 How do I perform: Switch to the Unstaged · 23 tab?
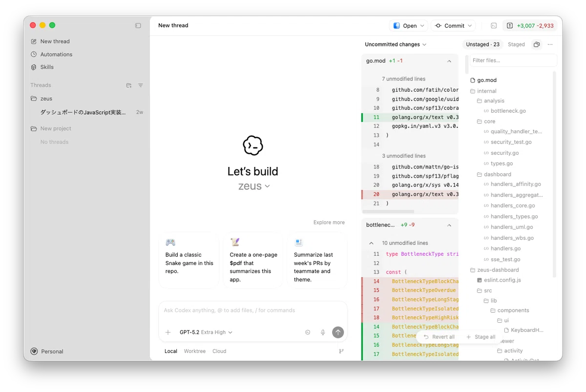coord(482,44)
